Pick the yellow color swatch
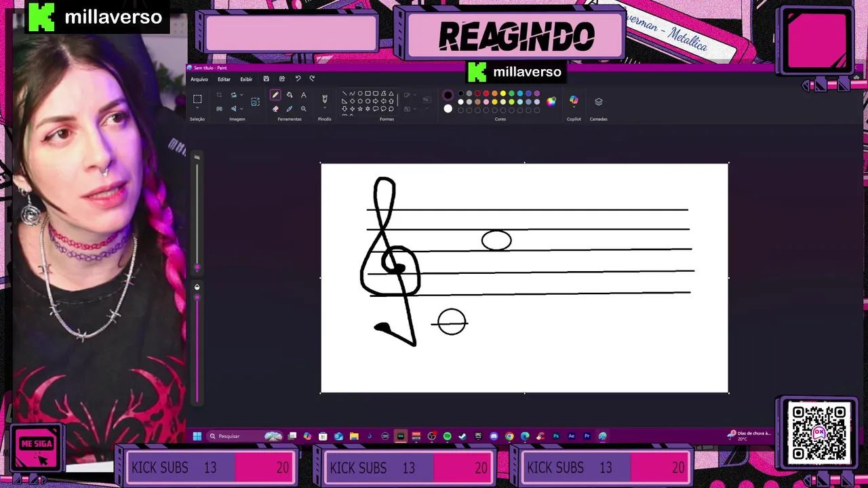Viewport: 868px width, 488px height. 503,94
